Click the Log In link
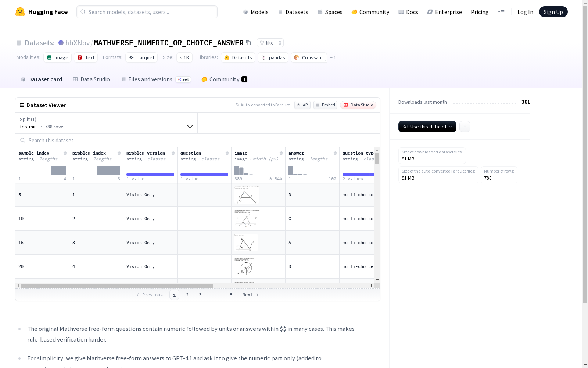 (525, 12)
